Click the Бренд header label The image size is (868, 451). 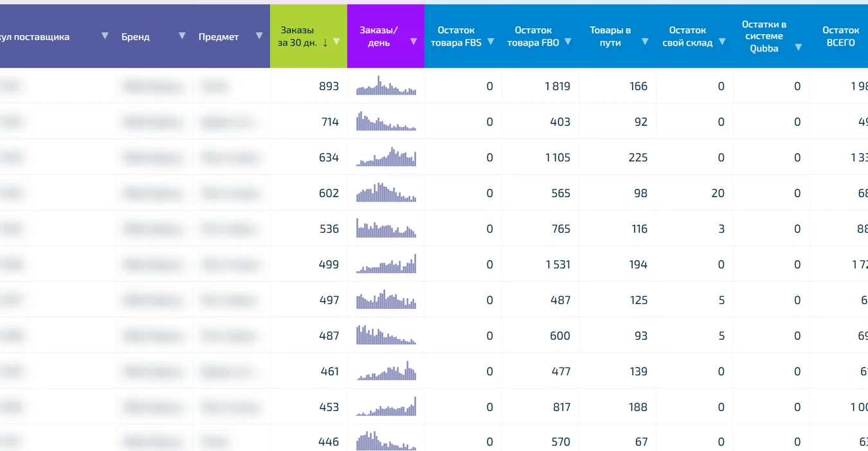pos(136,37)
